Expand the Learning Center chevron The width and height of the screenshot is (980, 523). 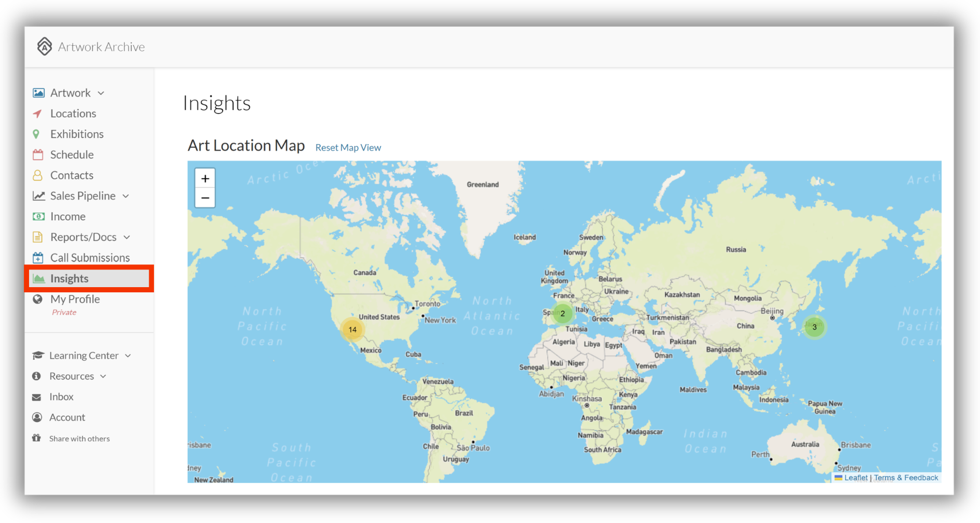tap(128, 356)
